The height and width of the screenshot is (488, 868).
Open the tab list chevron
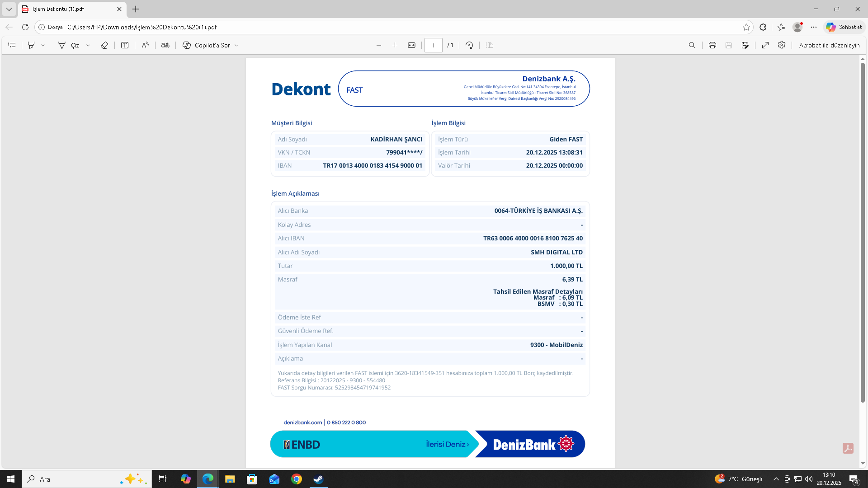(x=9, y=9)
